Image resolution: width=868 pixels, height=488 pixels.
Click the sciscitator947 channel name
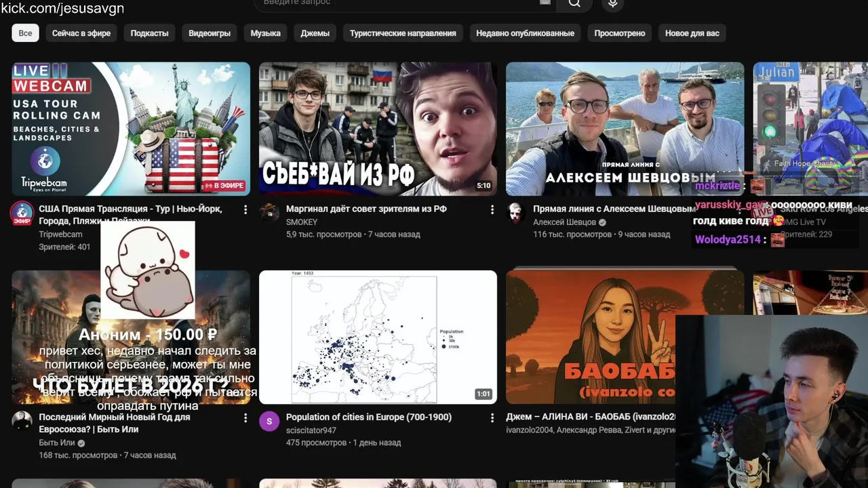[311, 430]
